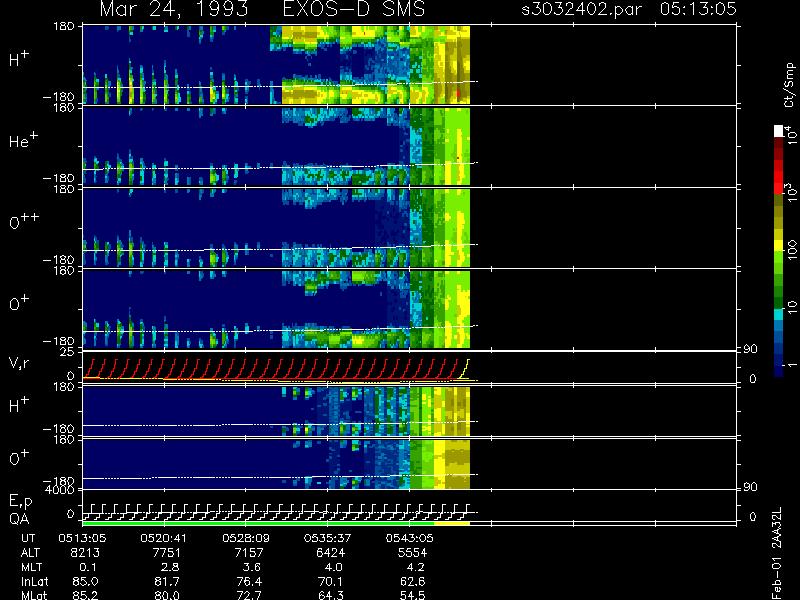Click the green segment of QA bar
Image resolution: width=800 pixels, height=600 pixels.
(x=258, y=523)
